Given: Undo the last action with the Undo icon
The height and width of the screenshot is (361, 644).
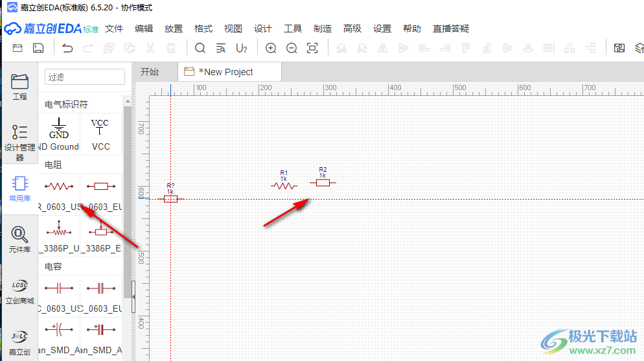Looking at the screenshot, I should click(67, 48).
